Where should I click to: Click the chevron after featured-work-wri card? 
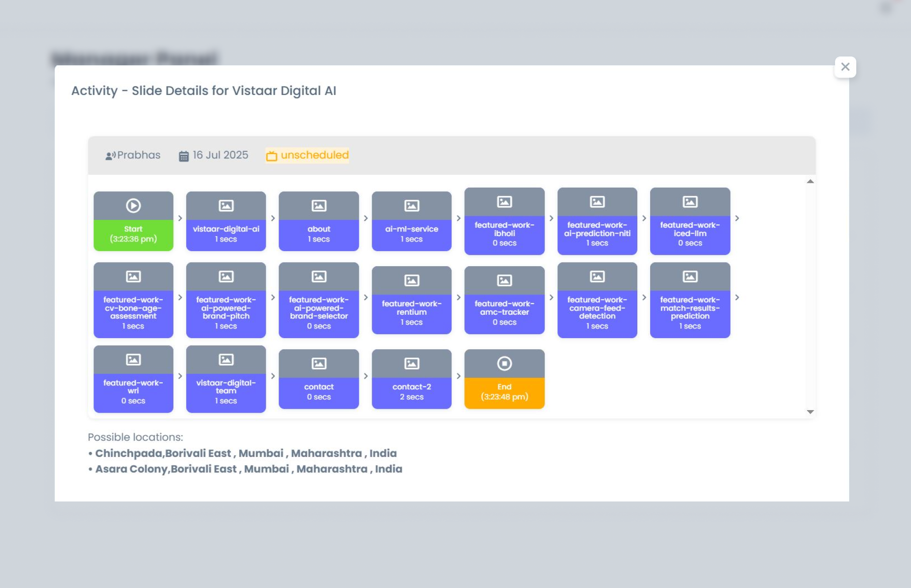[x=180, y=376]
